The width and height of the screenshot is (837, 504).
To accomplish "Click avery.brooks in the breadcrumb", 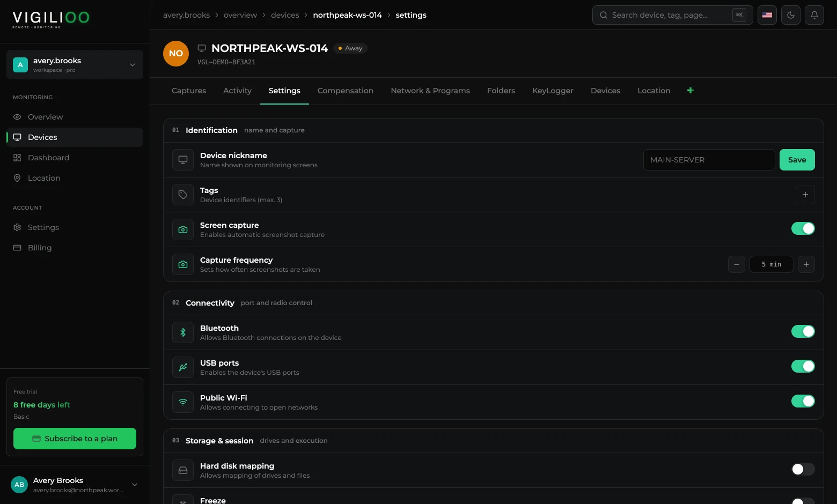I will coord(186,15).
